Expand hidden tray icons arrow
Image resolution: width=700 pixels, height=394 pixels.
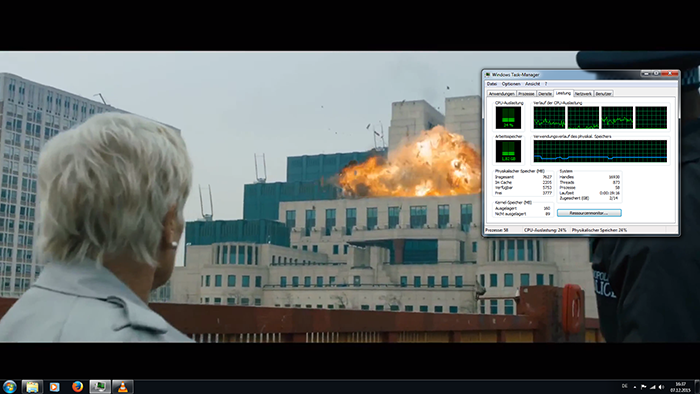click(x=635, y=387)
